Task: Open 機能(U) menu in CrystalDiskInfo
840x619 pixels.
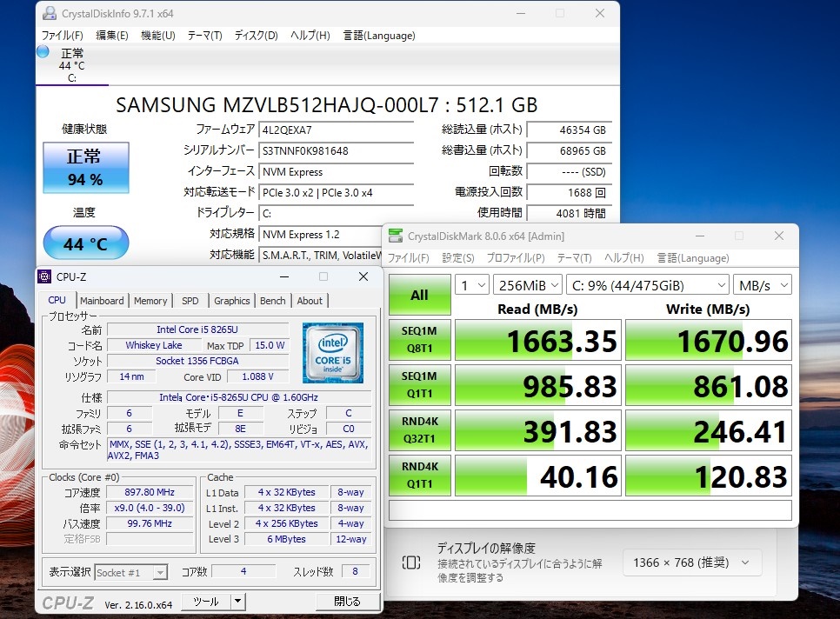Action: 158,36
